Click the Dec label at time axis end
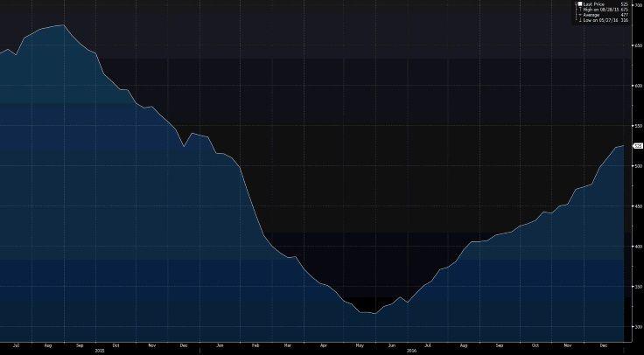644x355 pixels. 603,345
